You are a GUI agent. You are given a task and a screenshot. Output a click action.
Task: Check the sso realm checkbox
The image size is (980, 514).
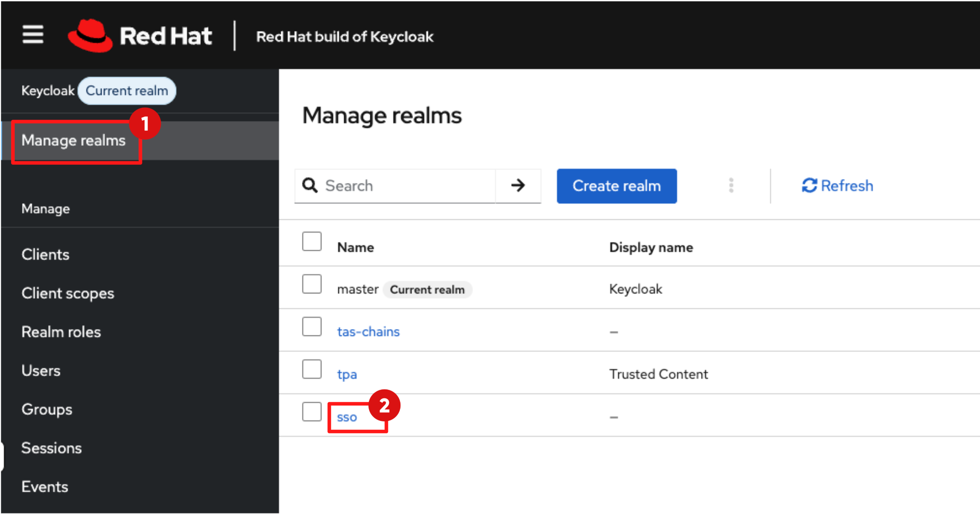pos(312,412)
